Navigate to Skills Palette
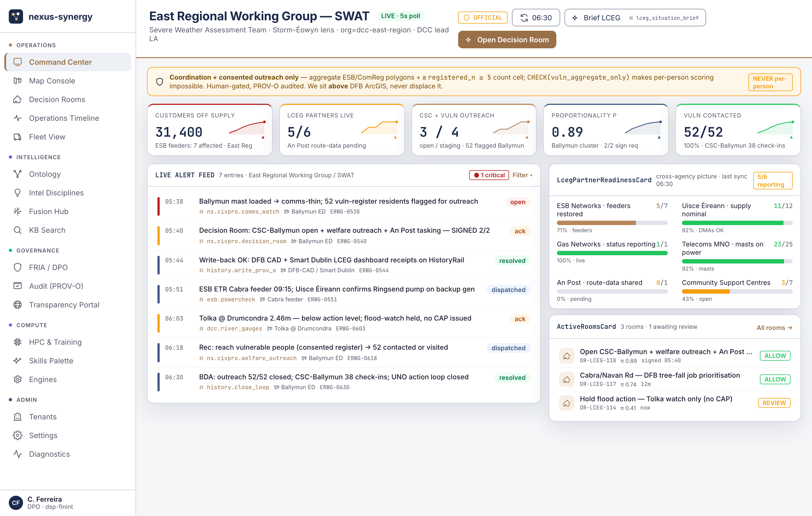The height and width of the screenshot is (516, 812). pyautogui.click(x=68, y=360)
